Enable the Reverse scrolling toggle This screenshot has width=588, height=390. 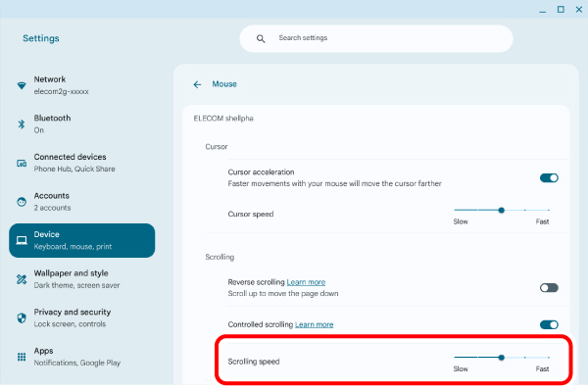coord(549,288)
